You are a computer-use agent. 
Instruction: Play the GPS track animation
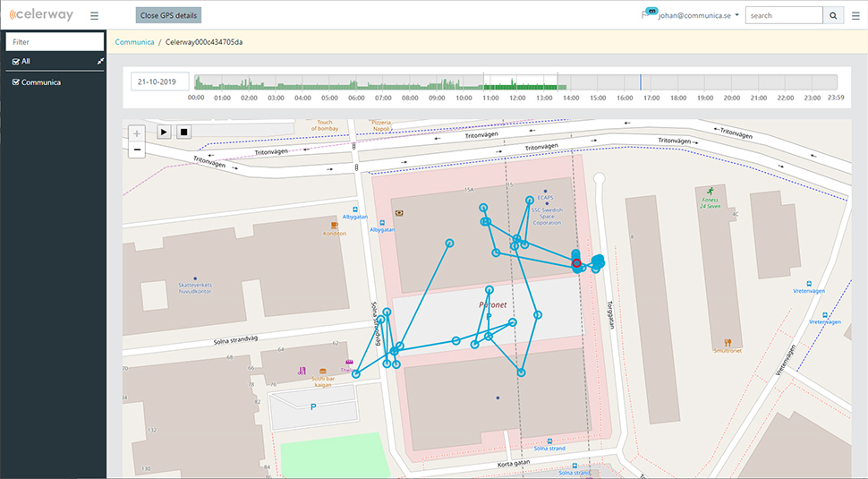click(x=164, y=132)
